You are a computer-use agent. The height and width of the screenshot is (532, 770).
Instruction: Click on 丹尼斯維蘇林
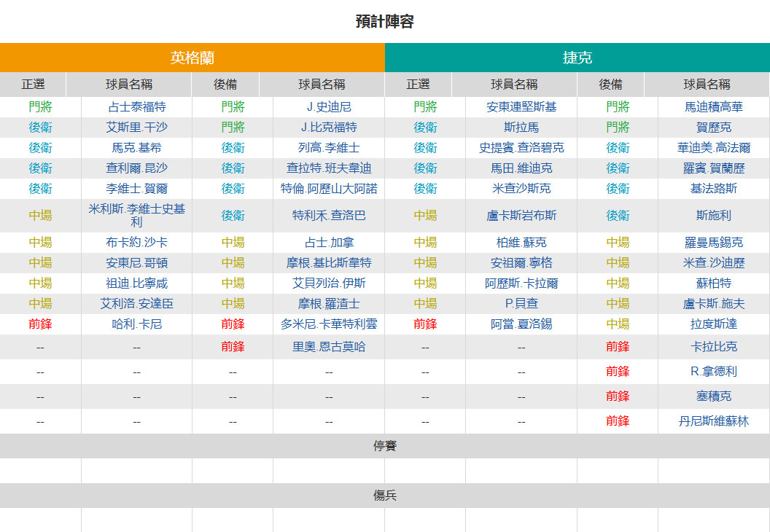[x=714, y=421]
